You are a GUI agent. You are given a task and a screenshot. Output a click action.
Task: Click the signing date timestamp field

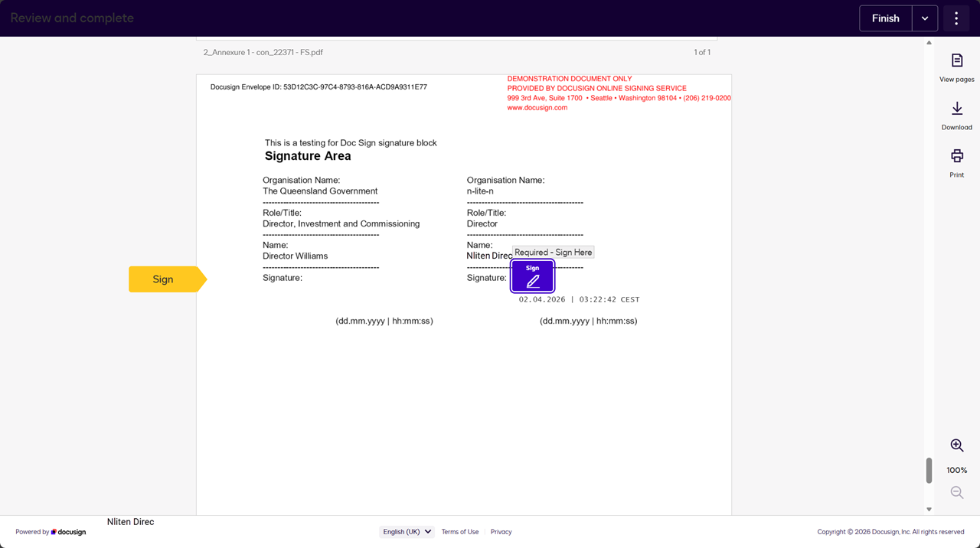pos(579,300)
